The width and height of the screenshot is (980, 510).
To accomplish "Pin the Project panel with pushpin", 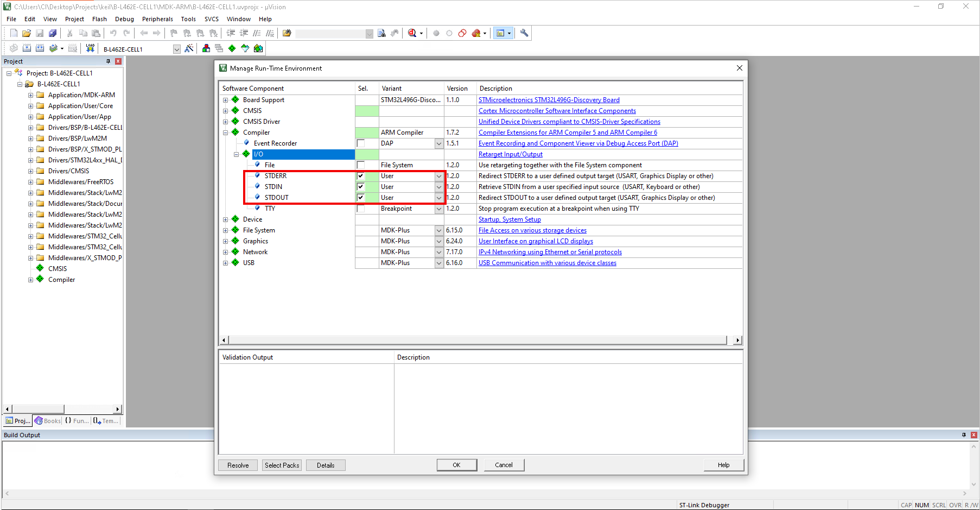I will (108, 61).
